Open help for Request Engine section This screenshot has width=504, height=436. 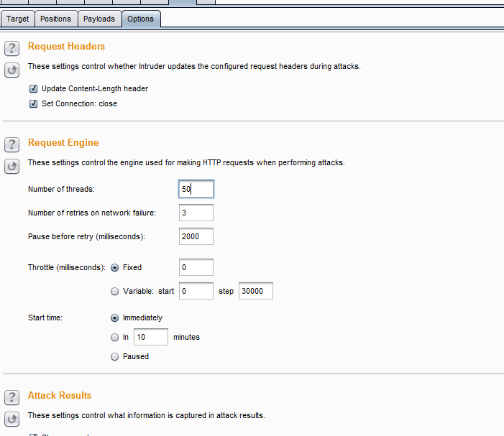(x=12, y=144)
